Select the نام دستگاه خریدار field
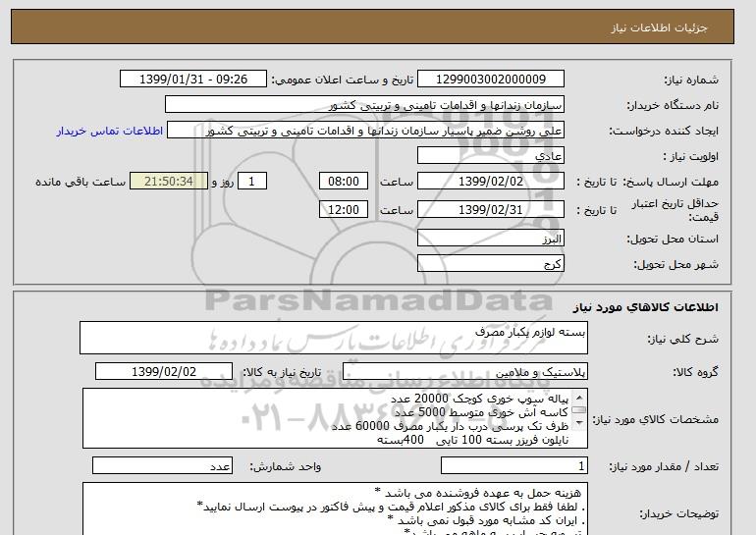The image size is (756, 535). [364, 105]
